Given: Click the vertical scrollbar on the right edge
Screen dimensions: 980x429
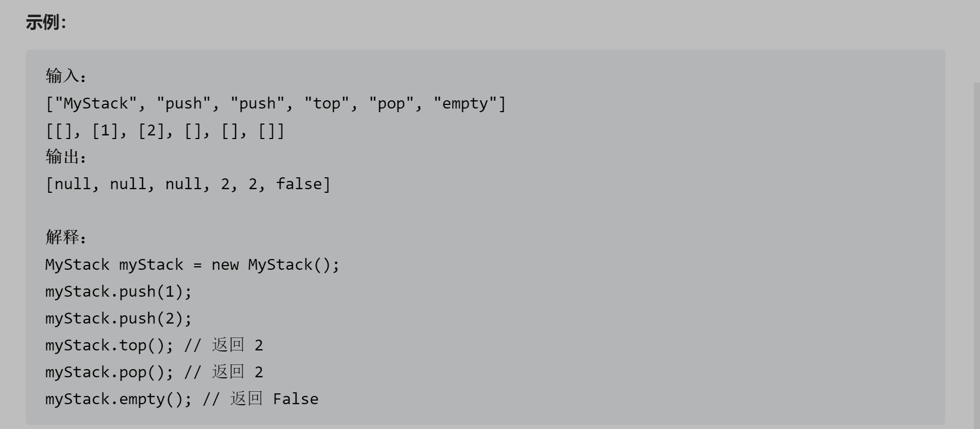Looking at the screenshot, I should tap(976, 253).
